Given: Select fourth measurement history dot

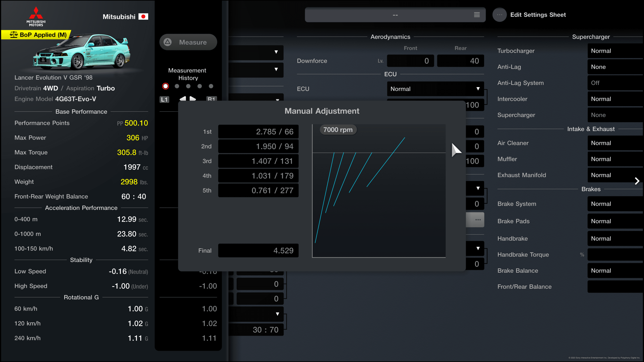Looking at the screenshot, I should click(200, 86).
